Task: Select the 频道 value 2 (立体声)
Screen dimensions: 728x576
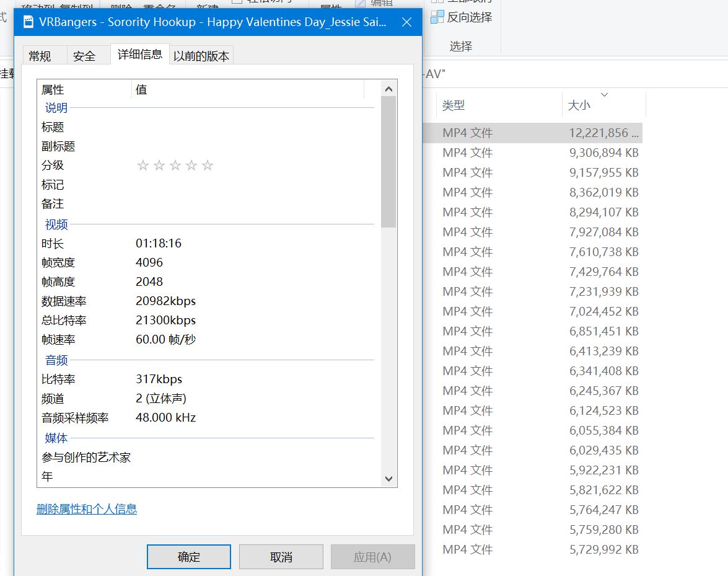Action: [161, 399]
